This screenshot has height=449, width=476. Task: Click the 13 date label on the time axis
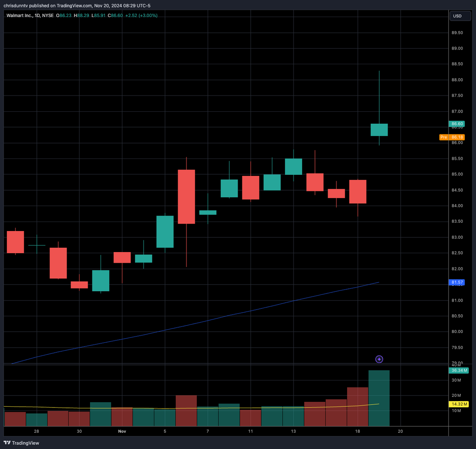[x=293, y=431]
